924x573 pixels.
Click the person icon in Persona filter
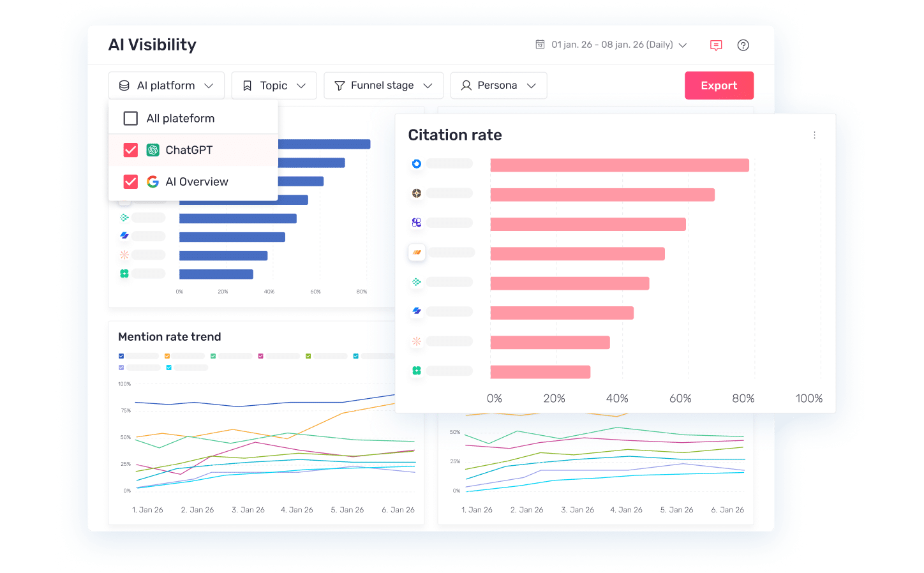(466, 86)
